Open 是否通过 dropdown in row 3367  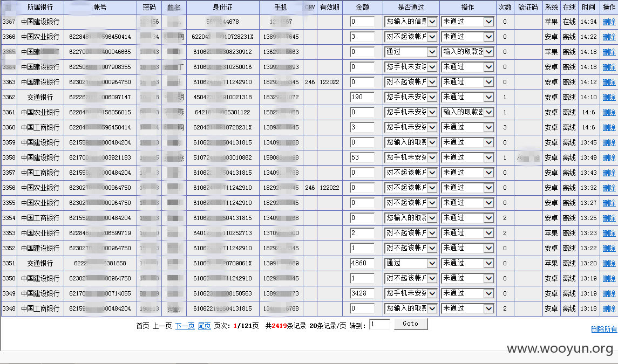pos(411,22)
